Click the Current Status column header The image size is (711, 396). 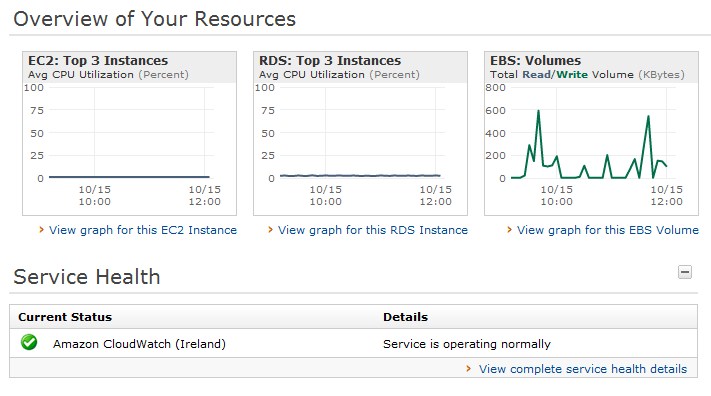(65, 317)
